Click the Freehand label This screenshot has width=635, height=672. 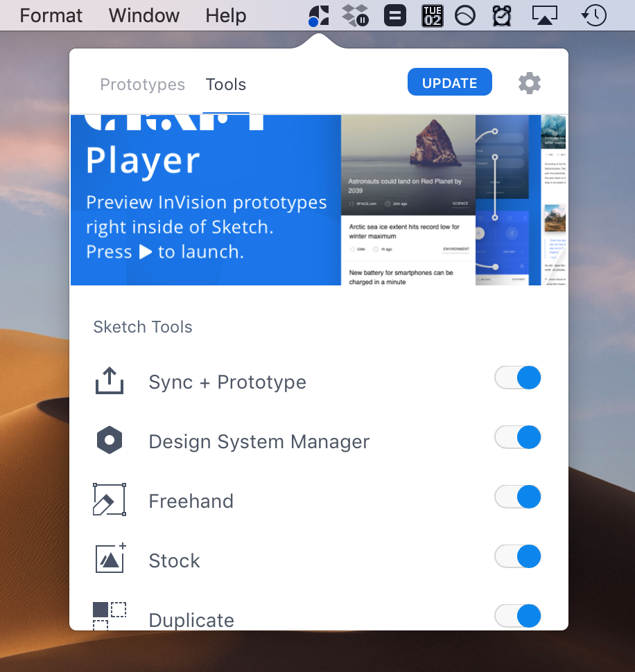191,501
